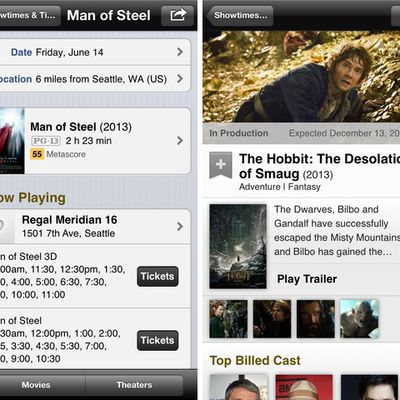400x400 pixels.
Task: Open Regal Meridian 16 theater chevron
Action: tap(180, 227)
